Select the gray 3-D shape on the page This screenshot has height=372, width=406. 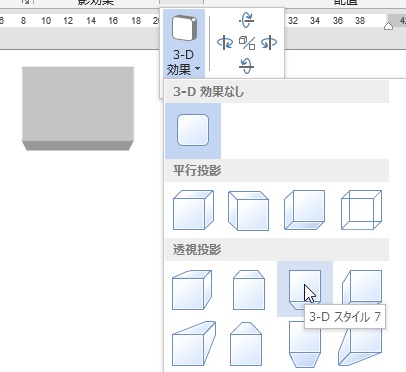78,109
